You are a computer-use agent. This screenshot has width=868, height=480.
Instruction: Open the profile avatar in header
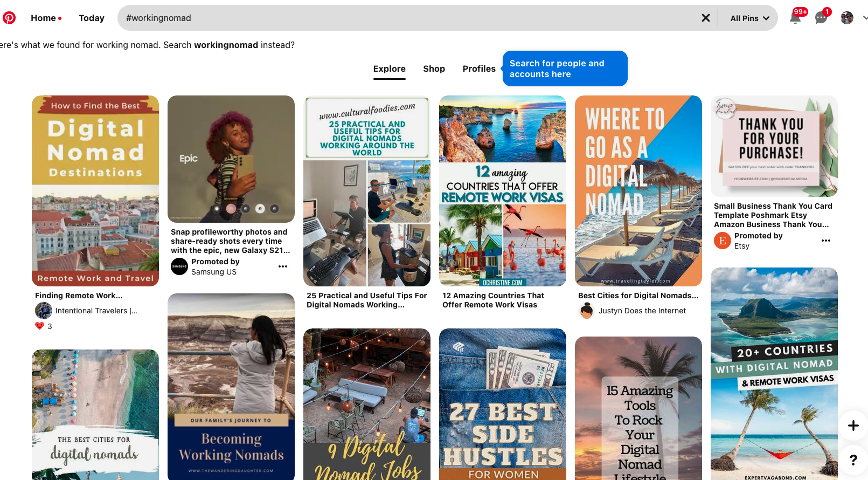pos(847,18)
